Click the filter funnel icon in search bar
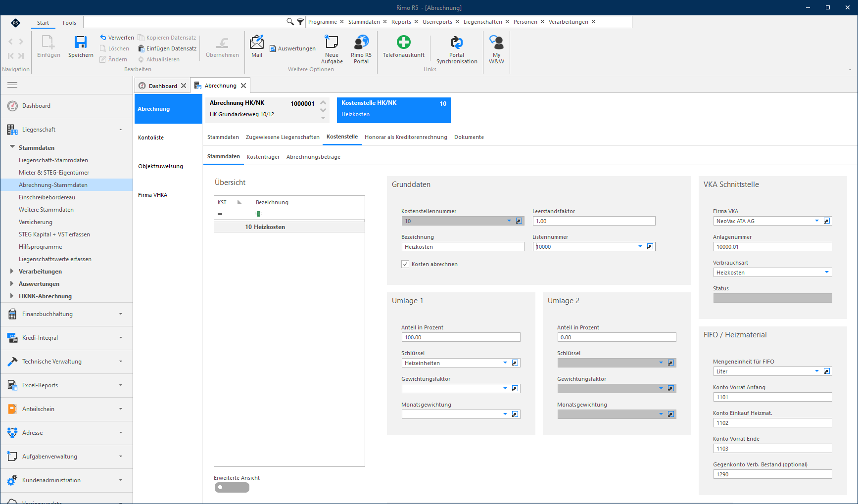Image resolution: width=858 pixels, height=504 pixels. [300, 22]
